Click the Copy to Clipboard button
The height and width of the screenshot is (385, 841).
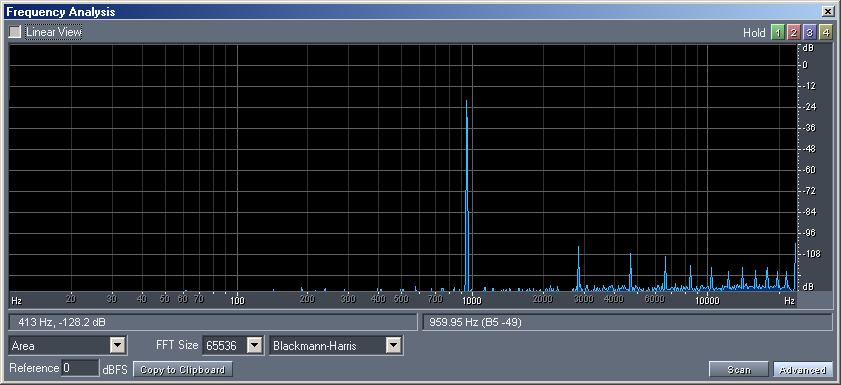coord(183,369)
